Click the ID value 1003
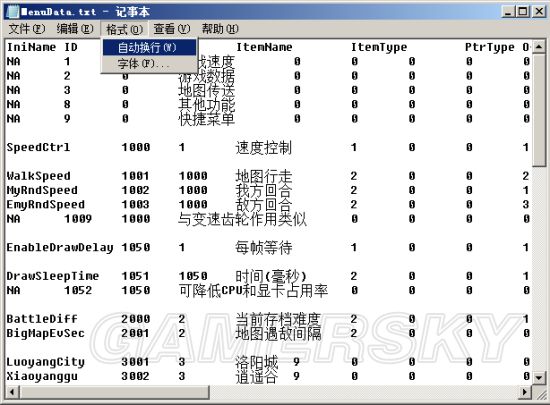550x405 pixels. point(136,204)
